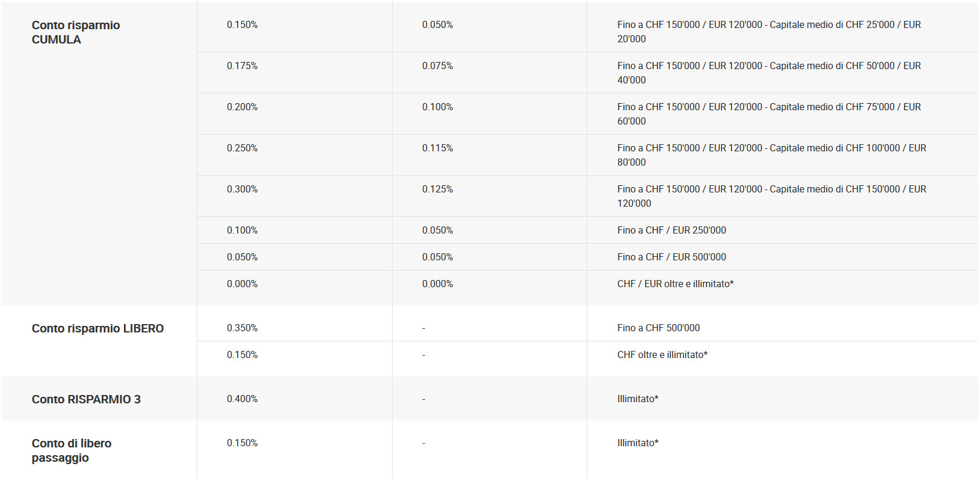
Task: Click the Conto risparmio LIBERO label
Action: click(98, 328)
